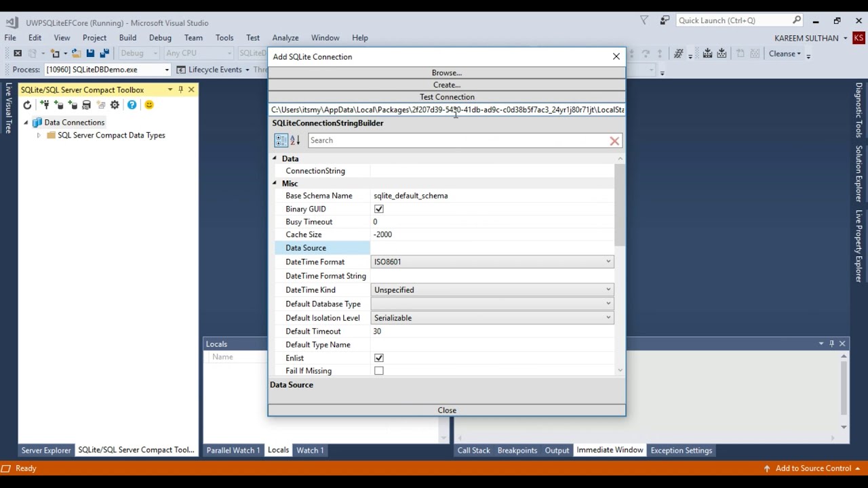Open the Analyze menu
The image size is (868, 488).
[x=285, y=38]
